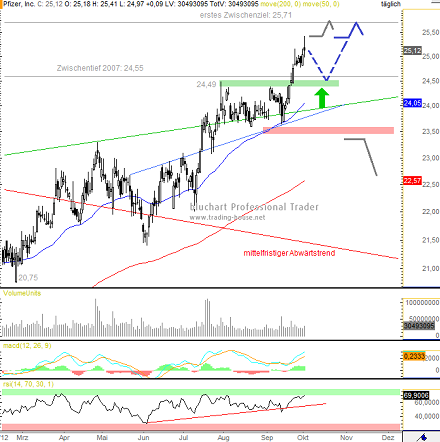Click the 'Sep' month label on time axis
This screenshot has height=442, width=440.
267,438
